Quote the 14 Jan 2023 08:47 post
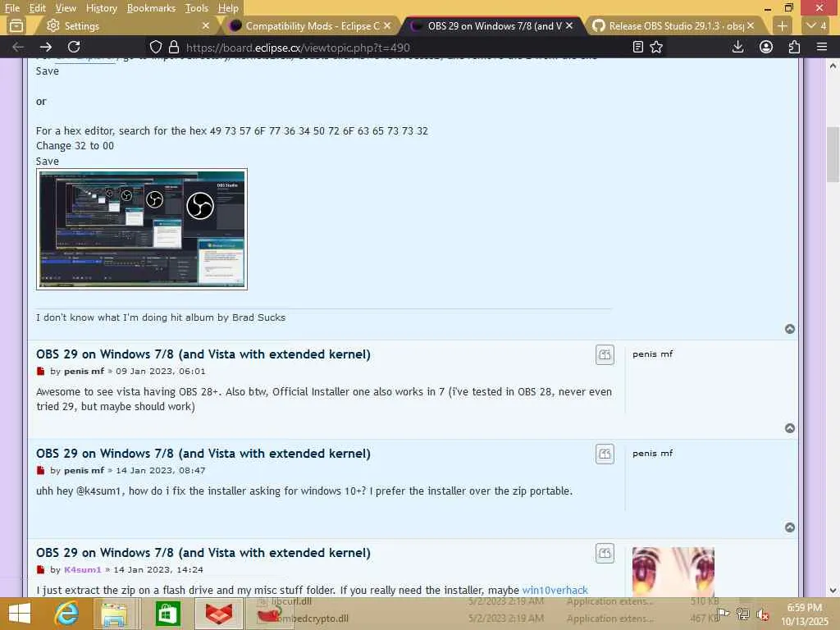The width and height of the screenshot is (840, 630). (605, 454)
